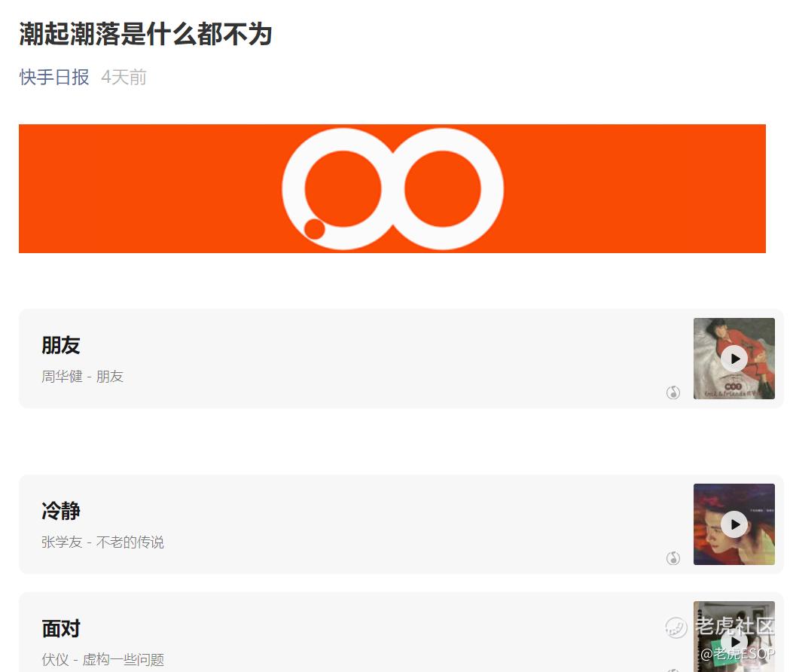The width and height of the screenshot is (790, 672).
Task: Play the song 面对 by 伏仪
Action: (x=734, y=641)
